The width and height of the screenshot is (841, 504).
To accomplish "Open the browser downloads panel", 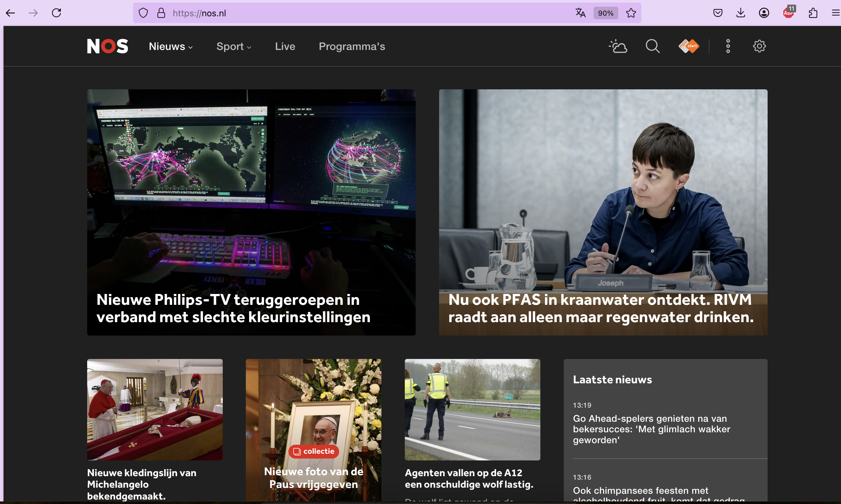I will 741,13.
